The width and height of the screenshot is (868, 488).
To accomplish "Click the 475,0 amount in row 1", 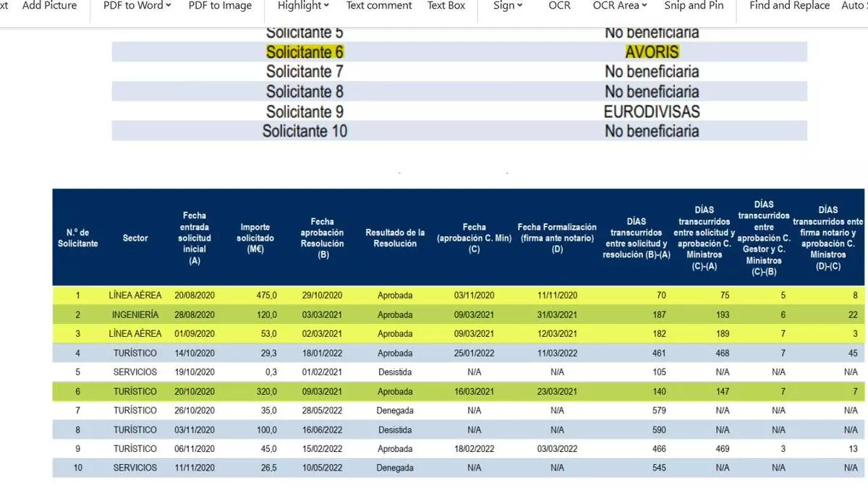I will coord(266,295).
